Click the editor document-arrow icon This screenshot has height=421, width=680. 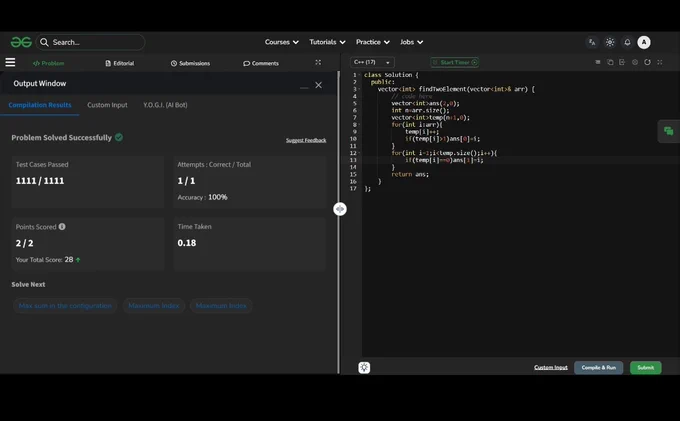point(622,62)
